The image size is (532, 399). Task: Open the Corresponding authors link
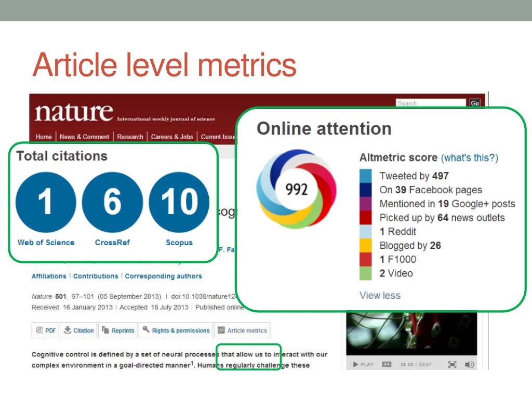point(163,276)
